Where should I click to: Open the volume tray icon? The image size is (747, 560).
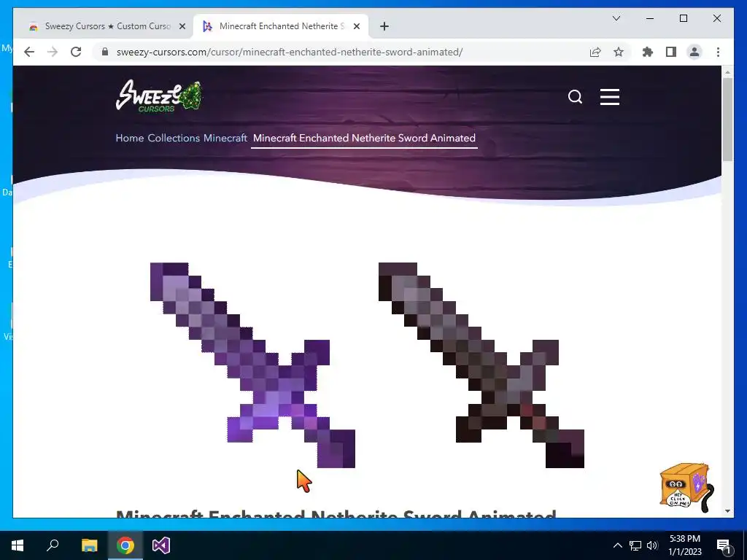[x=652, y=545]
